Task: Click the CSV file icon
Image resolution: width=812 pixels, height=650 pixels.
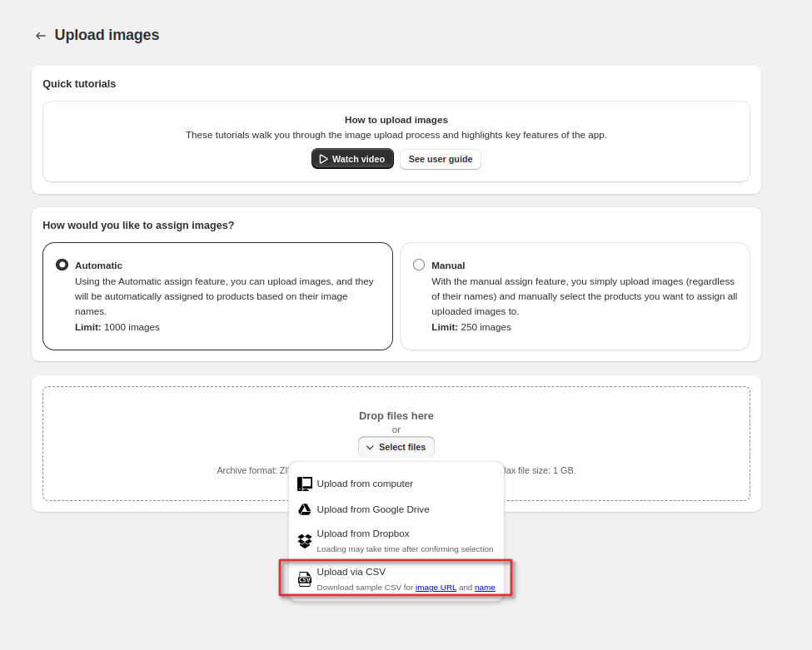Action: 305,579
